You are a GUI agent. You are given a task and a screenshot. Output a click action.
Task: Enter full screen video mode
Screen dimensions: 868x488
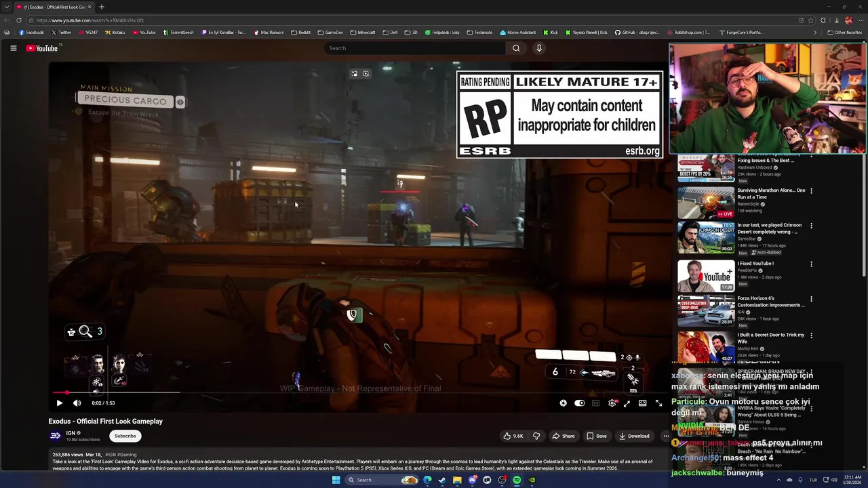pyautogui.click(x=658, y=403)
